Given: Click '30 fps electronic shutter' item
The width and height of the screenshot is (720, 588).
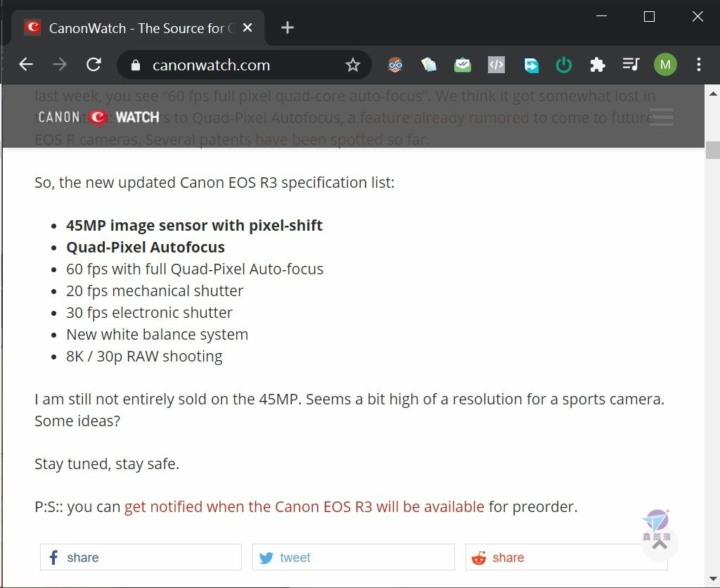Looking at the screenshot, I should (149, 312).
